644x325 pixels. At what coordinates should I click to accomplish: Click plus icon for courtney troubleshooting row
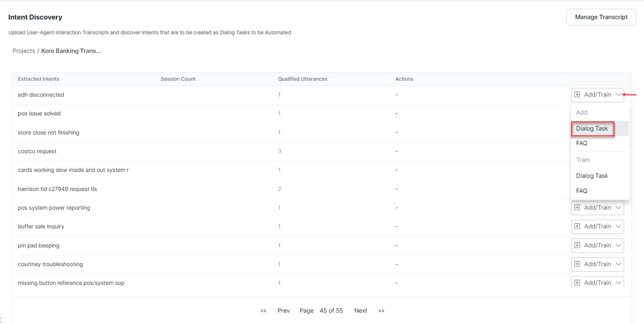point(577,264)
